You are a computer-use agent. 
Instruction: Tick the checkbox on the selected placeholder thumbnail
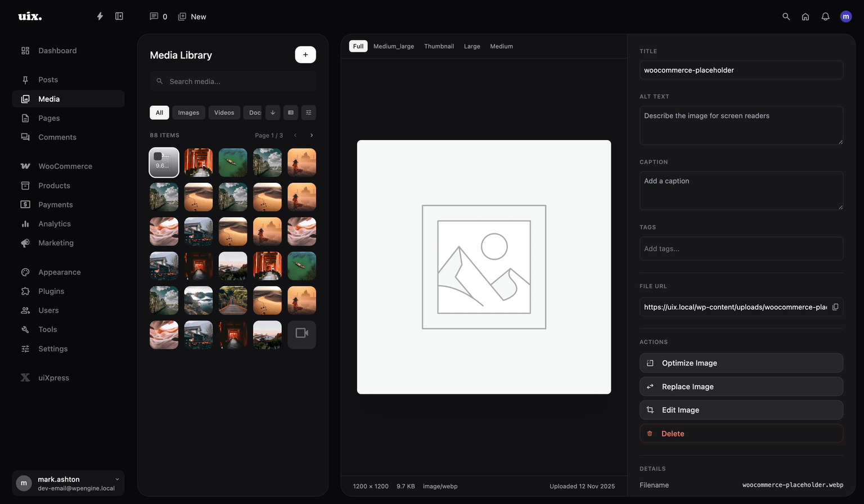pos(158,156)
